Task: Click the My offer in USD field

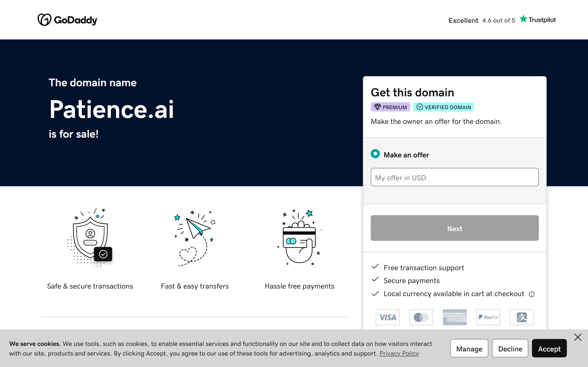Action: tap(455, 177)
